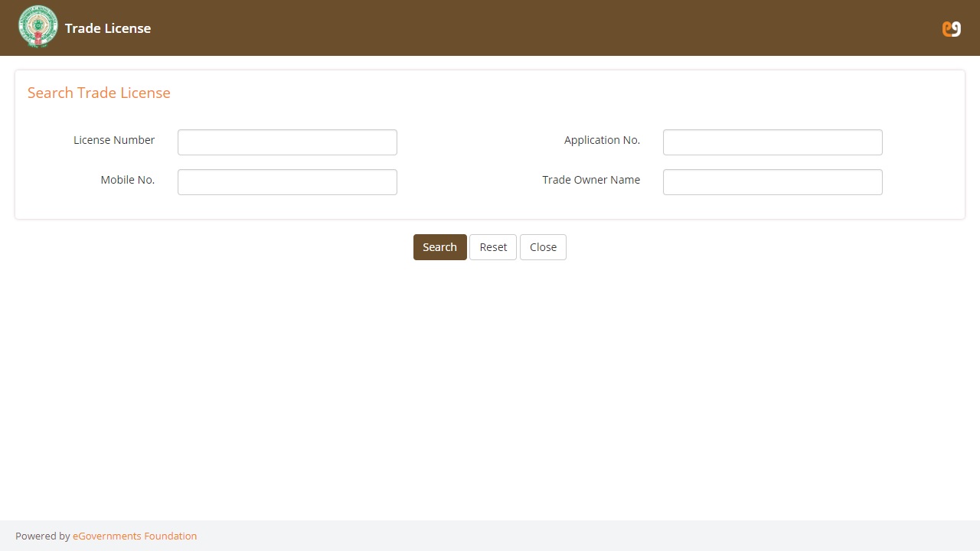
Task: Click the Trade License title in header
Action: tap(108, 28)
